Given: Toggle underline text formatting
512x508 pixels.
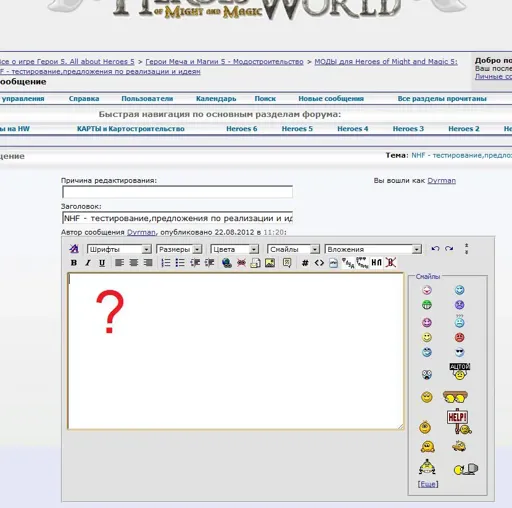Looking at the screenshot, I should coord(102,263).
